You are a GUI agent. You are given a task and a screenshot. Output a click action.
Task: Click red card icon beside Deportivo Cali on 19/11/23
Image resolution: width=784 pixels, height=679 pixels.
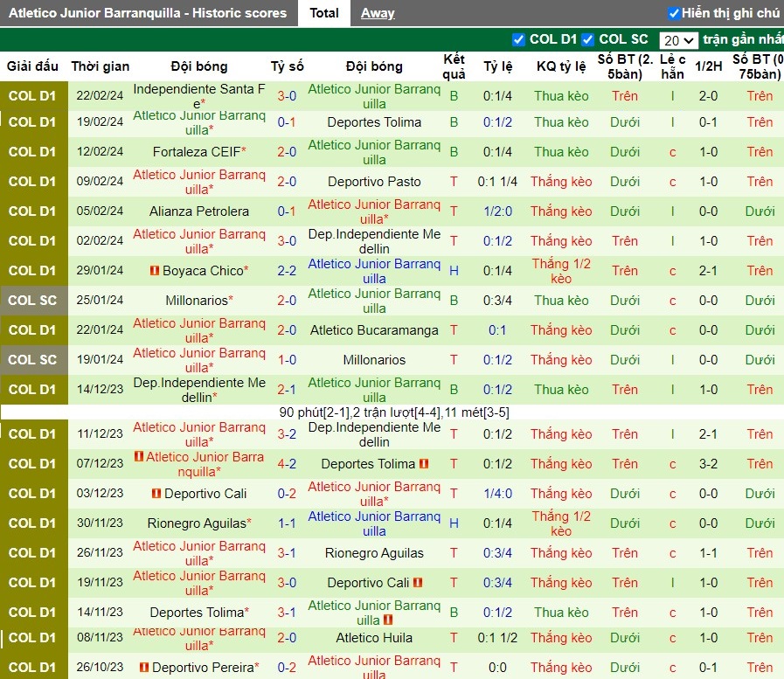coord(418,583)
